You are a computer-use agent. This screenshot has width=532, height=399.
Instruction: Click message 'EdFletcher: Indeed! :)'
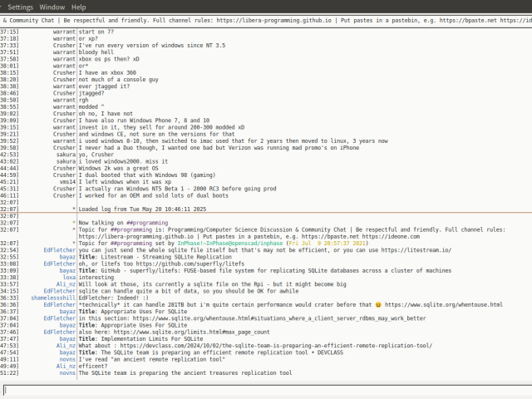(113, 298)
